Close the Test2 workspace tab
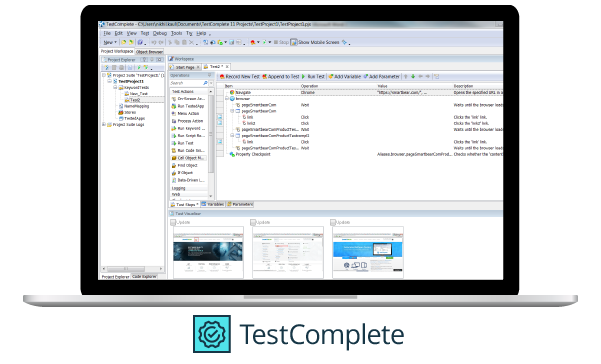Screen dimensions: 601x364 (227, 67)
